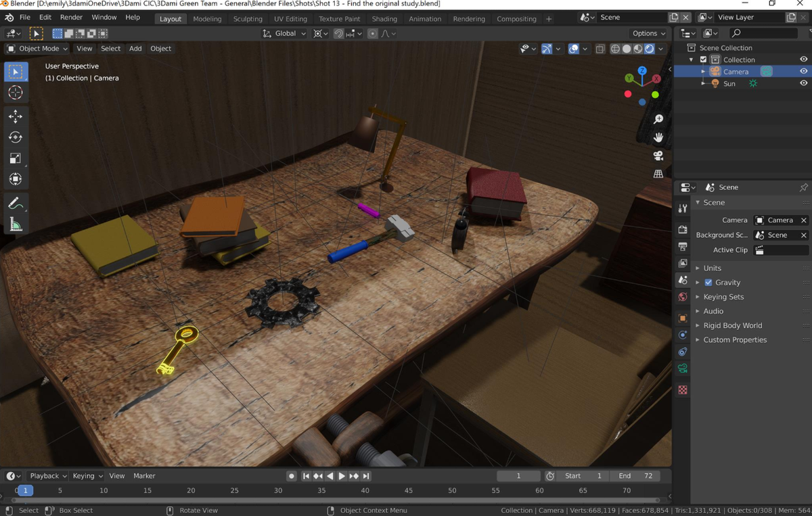
Task: Open the Add menu in viewport header
Action: click(135, 49)
